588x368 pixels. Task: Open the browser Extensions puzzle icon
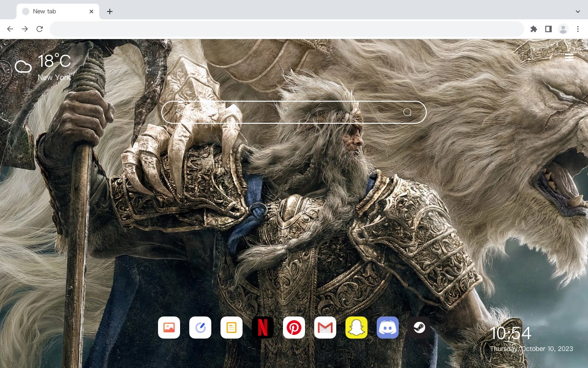pyautogui.click(x=533, y=29)
